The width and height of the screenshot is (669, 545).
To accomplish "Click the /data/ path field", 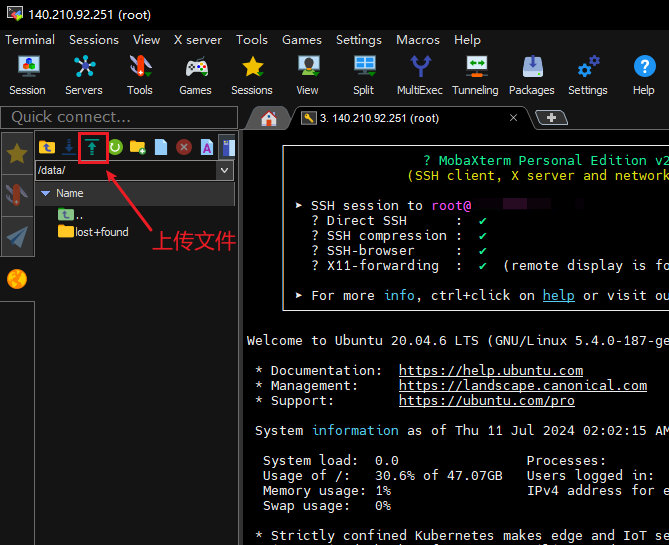I will pyautogui.click(x=126, y=170).
